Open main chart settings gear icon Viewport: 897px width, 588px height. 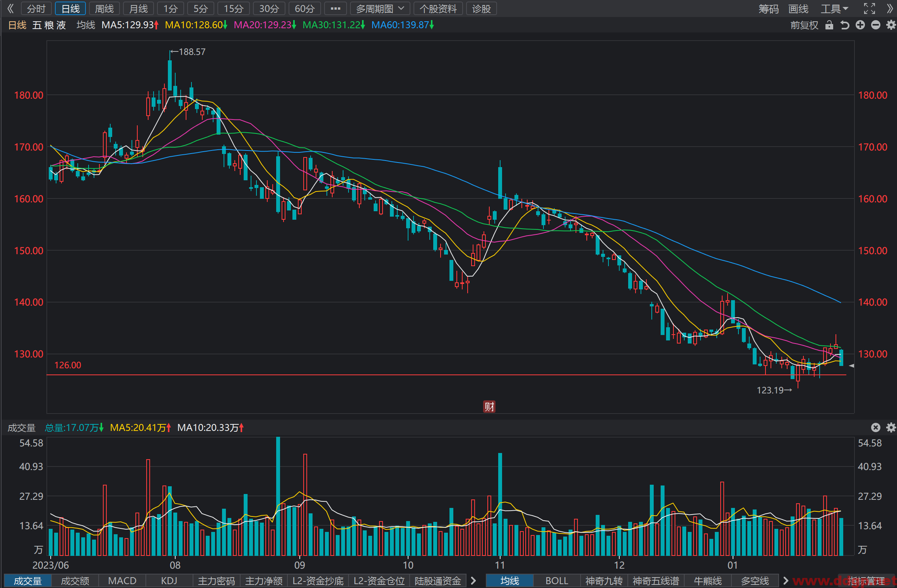point(891,25)
